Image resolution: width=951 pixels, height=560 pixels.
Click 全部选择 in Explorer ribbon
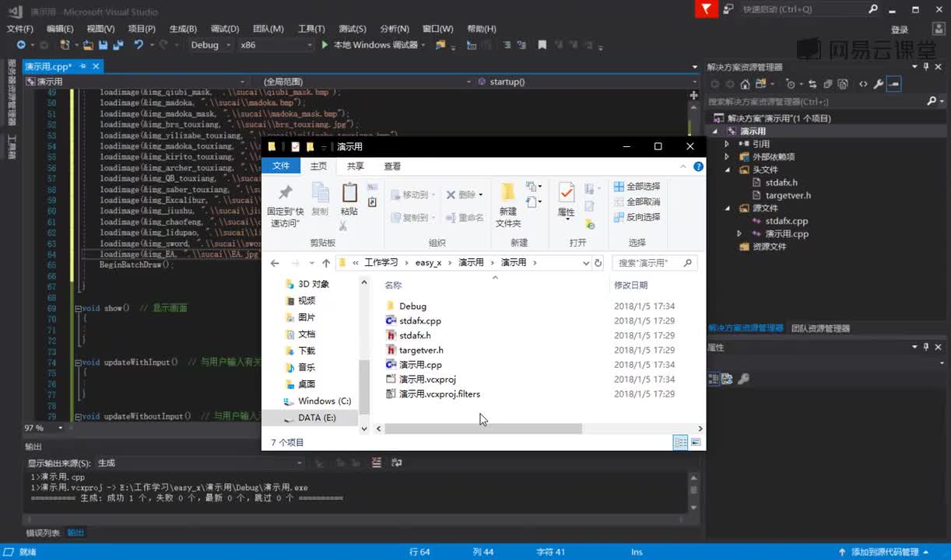tap(637, 187)
